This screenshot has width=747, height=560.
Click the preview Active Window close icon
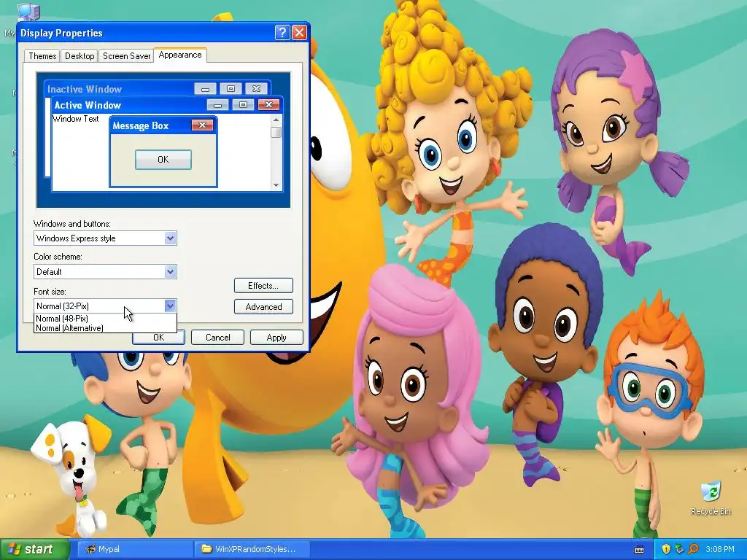tap(268, 104)
